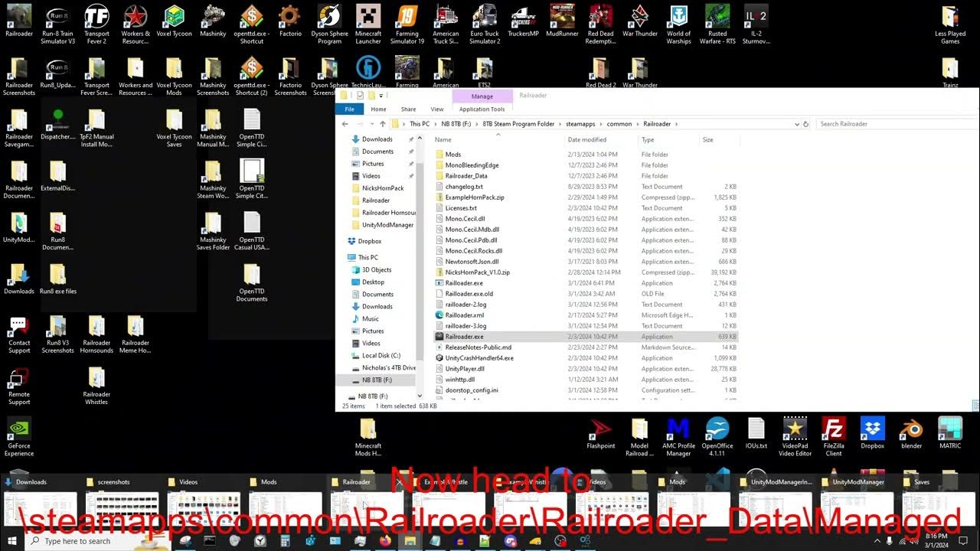Open recent locations dropdown beside Forward arrow
The image size is (980, 551).
point(373,124)
